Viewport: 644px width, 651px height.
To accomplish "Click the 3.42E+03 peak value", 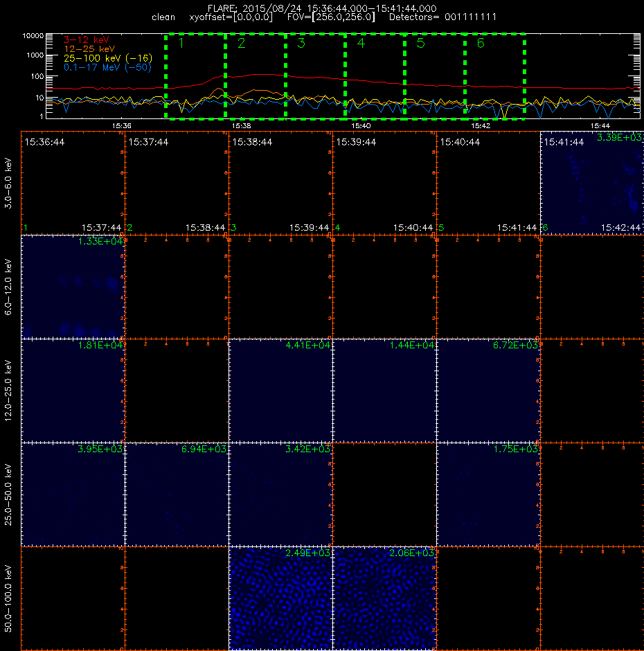I will click(308, 449).
